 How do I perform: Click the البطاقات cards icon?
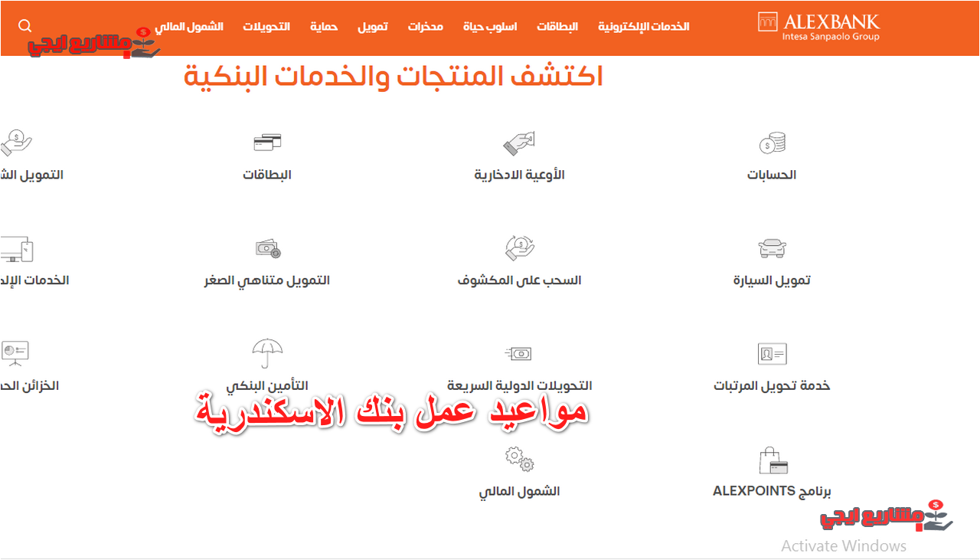[267, 142]
